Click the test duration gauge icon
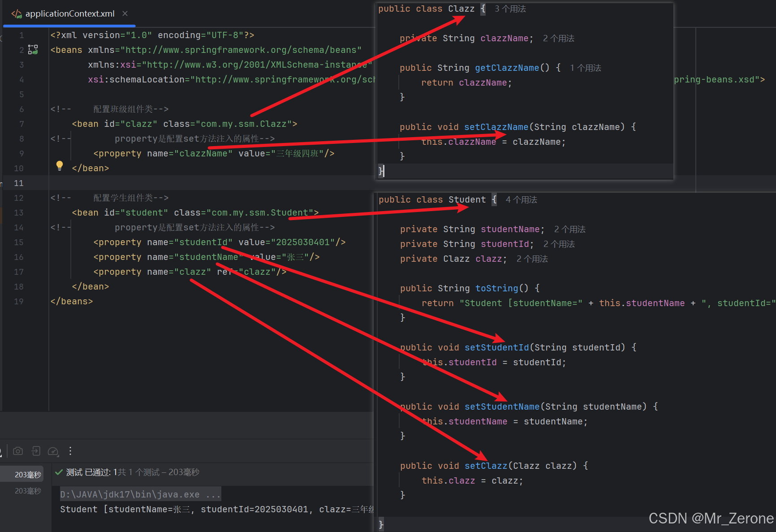This screenshot has height=532, width=776. tap(53, 451)
